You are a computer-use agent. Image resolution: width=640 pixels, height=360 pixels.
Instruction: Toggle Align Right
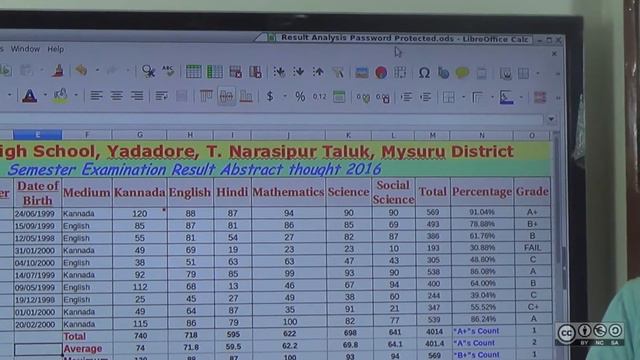(x=137, y=96)
